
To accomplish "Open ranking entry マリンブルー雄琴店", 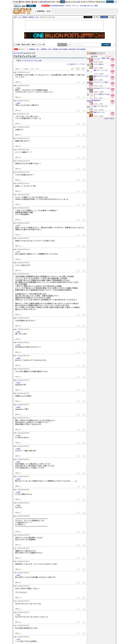I will (x=101, y=59).
